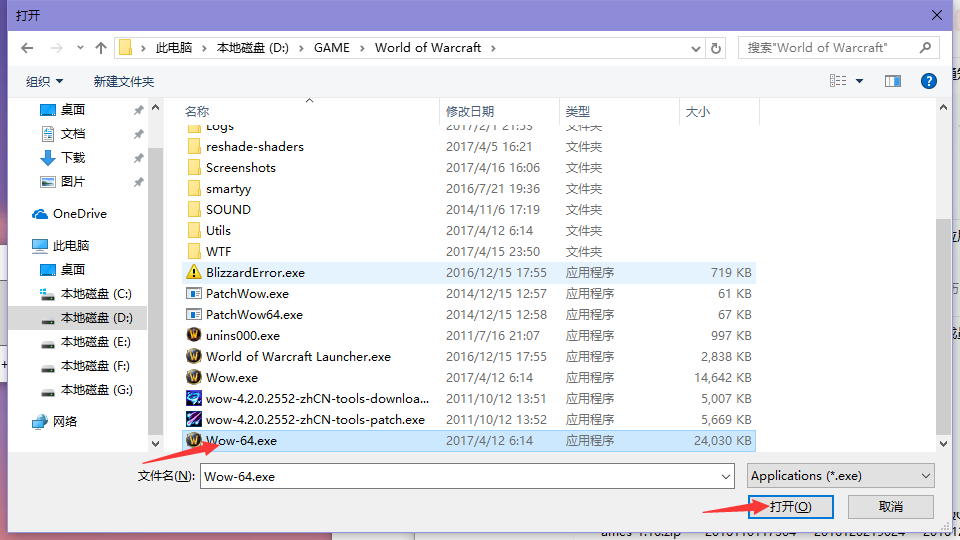Click the 2017/4/16 16:06 date cell
Screen dimensions: 960x540
(493, 168)
